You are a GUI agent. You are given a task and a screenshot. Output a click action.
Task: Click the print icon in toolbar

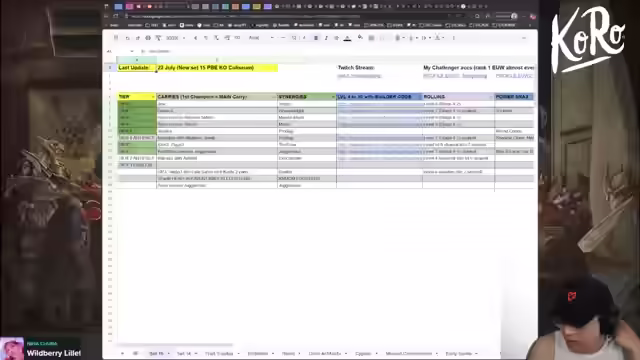[148, 38]
